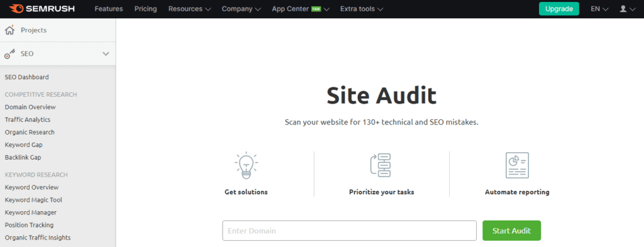Open Organic Research tool
Image resolution: width=644 pixels, height=247 pixels.
click(x=30, y=132)
